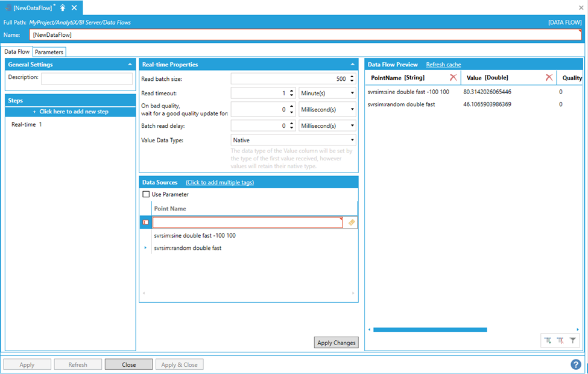This screenshot has width=588, height=374.
Task: Select the Data Flow tab
Action: coord(17,52)
